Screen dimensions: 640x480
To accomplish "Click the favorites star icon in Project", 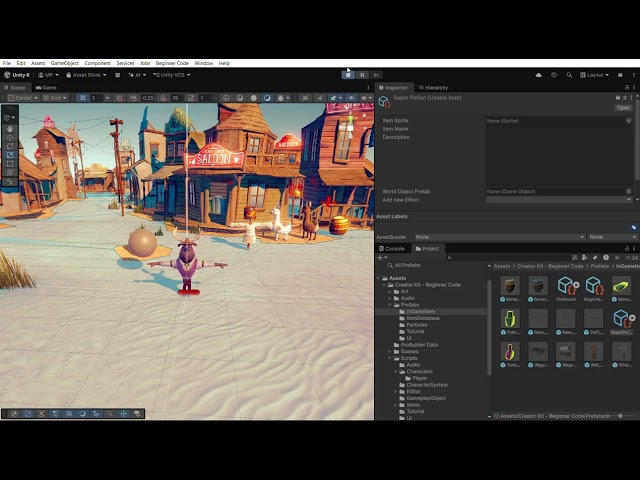I will click(617, 258).
